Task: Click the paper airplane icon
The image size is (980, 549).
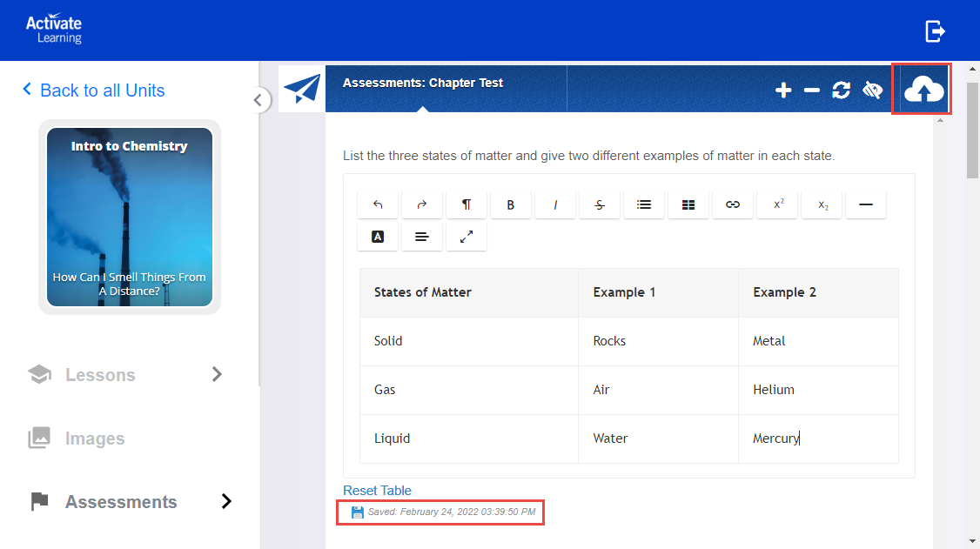Action: 302,89
